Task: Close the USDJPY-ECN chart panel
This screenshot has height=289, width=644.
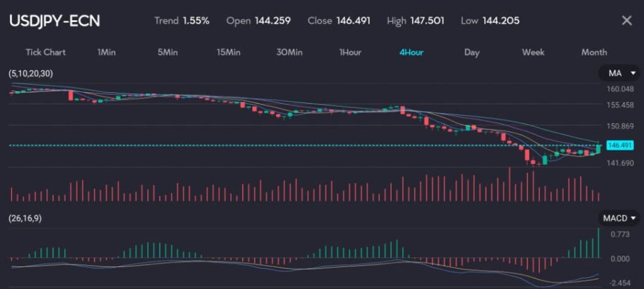Action: [626, 21]
